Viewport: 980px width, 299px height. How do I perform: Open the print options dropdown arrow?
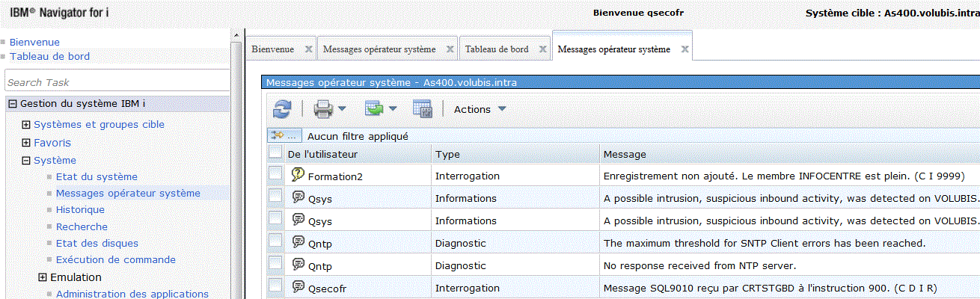[342, 109]
